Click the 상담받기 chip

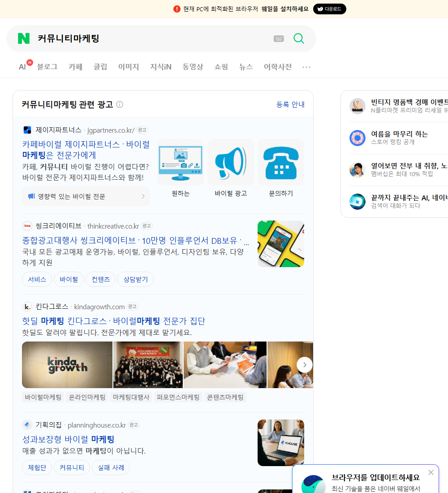[x=135, y=279]
